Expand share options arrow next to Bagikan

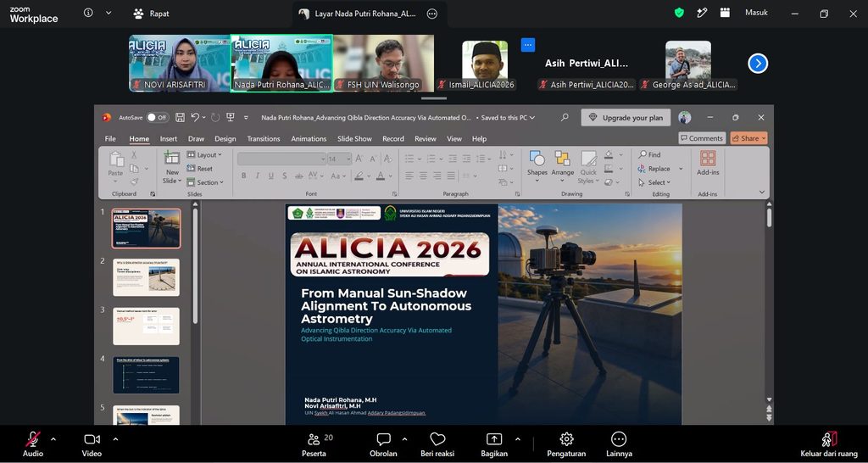click(x=518, y=439)
